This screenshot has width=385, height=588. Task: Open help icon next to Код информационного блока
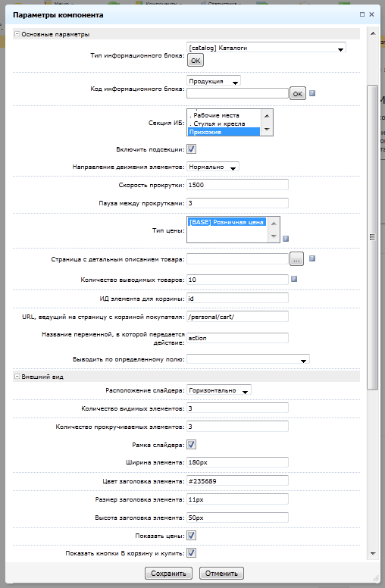tap(311, 93)
